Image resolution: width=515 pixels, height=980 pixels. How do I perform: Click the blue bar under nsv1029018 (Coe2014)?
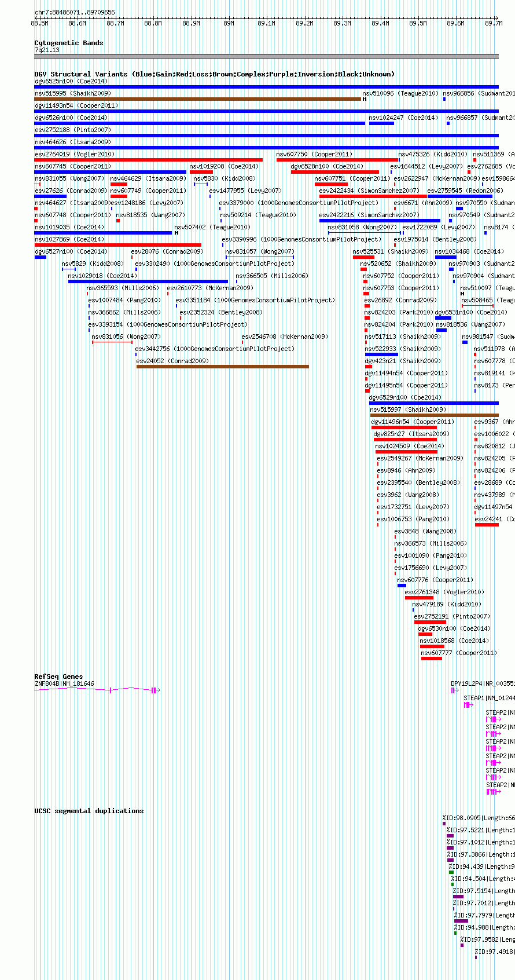pyautogui.click(x=148, y=281)
